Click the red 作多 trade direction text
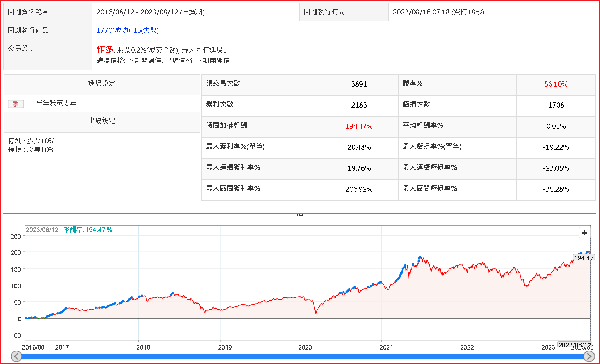This screenshot has width=600, height=364. [x=105, y=49]
